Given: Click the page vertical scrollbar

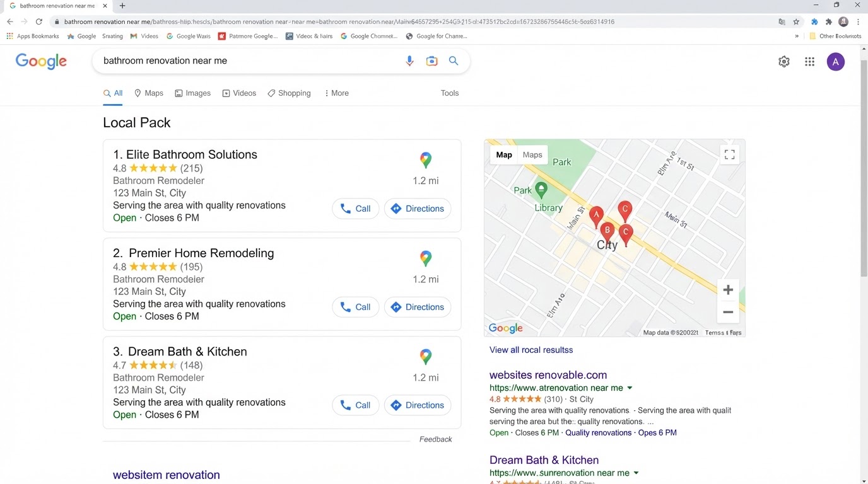Looking at the screenshot, I should coord(864,170).
